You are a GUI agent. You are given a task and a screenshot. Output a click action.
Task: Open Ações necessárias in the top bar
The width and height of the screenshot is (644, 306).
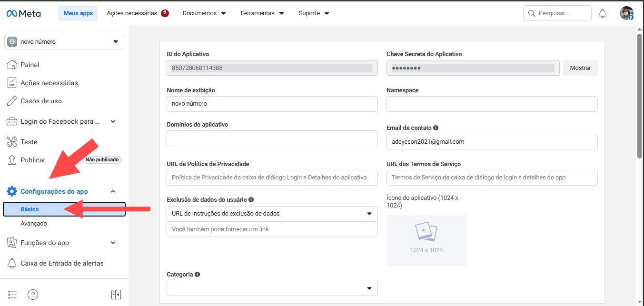click(132, 13)
